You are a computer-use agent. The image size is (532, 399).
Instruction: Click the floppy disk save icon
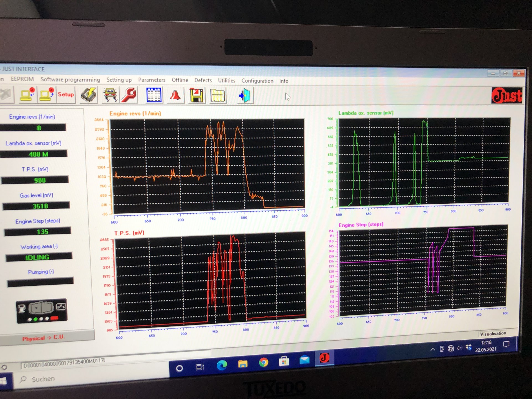tap(196, 96)
